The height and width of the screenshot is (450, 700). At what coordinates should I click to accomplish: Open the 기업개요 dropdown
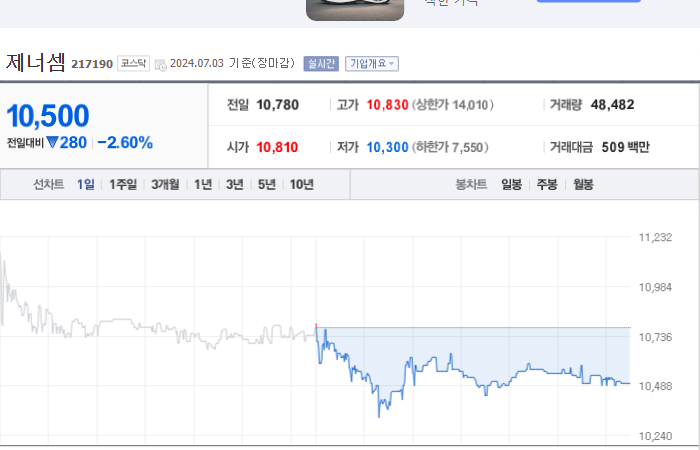[371, 64]
